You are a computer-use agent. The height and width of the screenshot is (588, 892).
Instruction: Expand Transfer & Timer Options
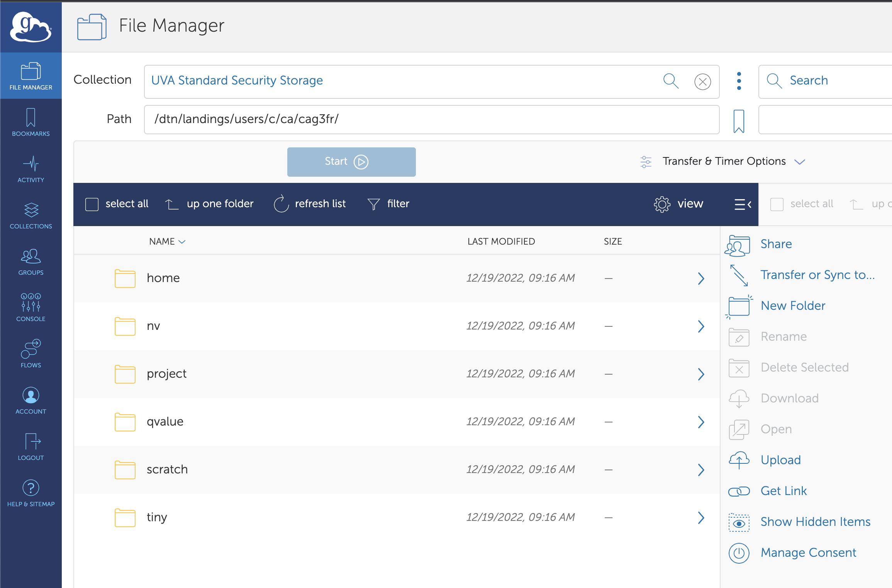[724, 161]
